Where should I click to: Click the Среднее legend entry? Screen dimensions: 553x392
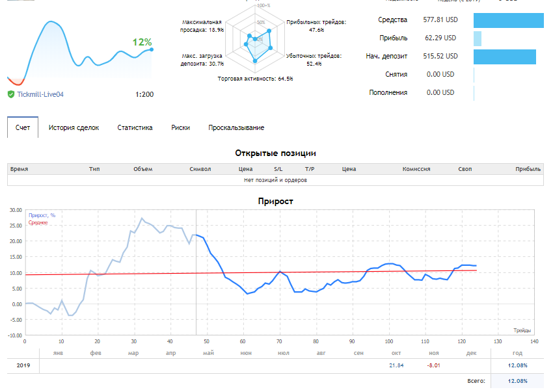38,222
